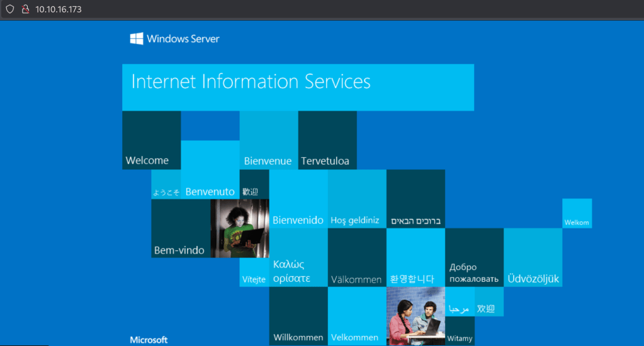The height and width of the screenshot is (346, 644).
Task: Click the Internet Information Services banner
Action: (x=298, y=87)
